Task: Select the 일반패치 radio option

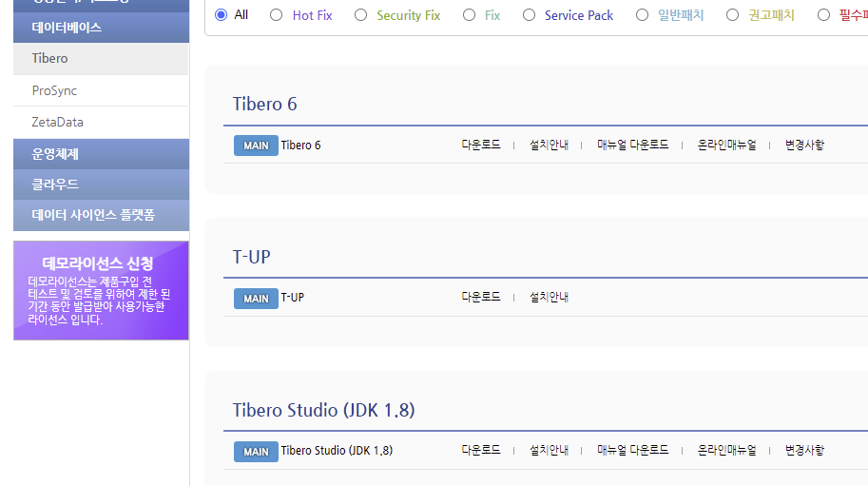Action: [x=642, y=15]
